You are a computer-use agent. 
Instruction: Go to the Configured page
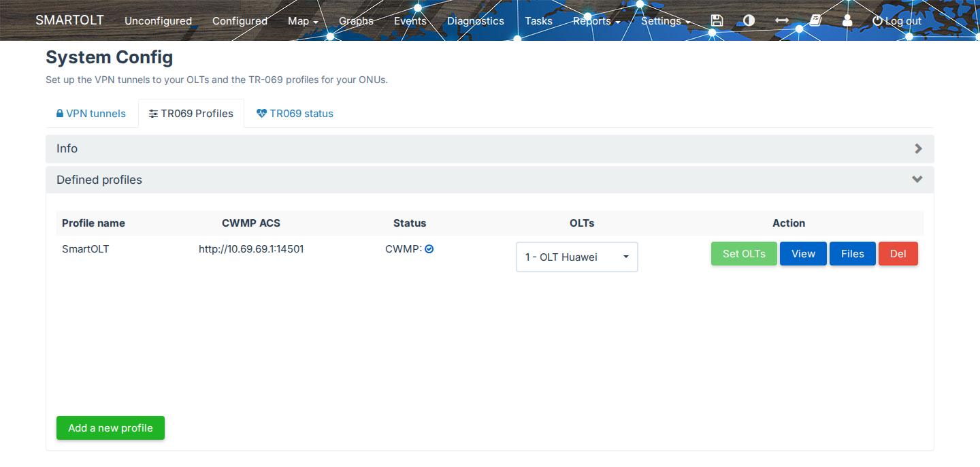[x=240, y=21]
